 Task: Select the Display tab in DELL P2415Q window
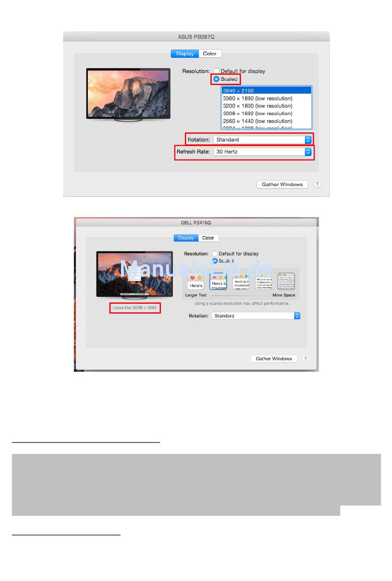(x=186, y=238)
